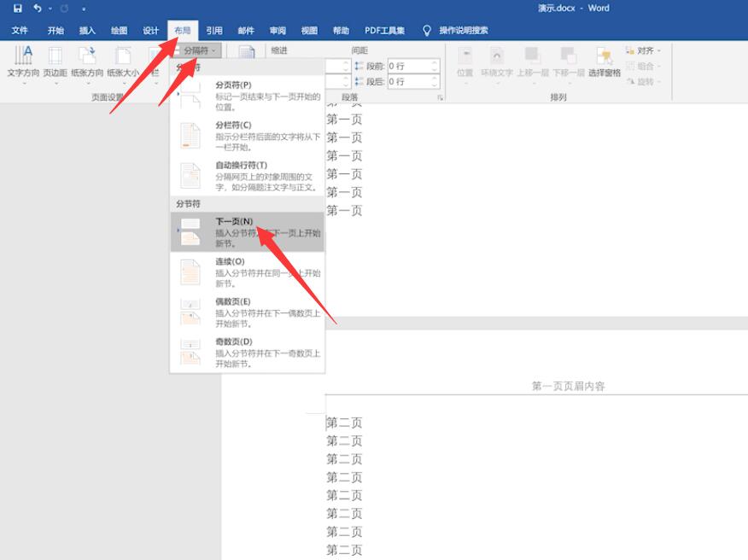Viewport: 748px width, 560px height.
Task: Choose 奇数页(D) section break
Action: click(247, 352)
